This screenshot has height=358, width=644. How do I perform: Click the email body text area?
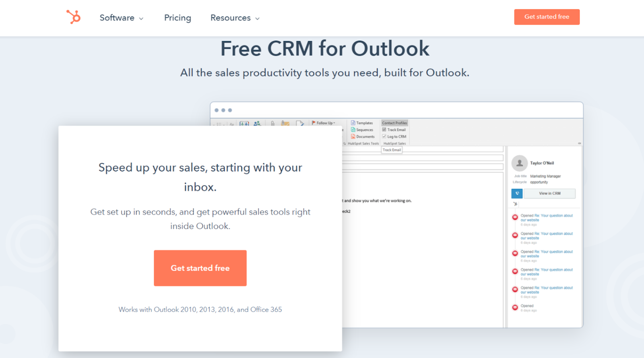(x=423, y=250)
